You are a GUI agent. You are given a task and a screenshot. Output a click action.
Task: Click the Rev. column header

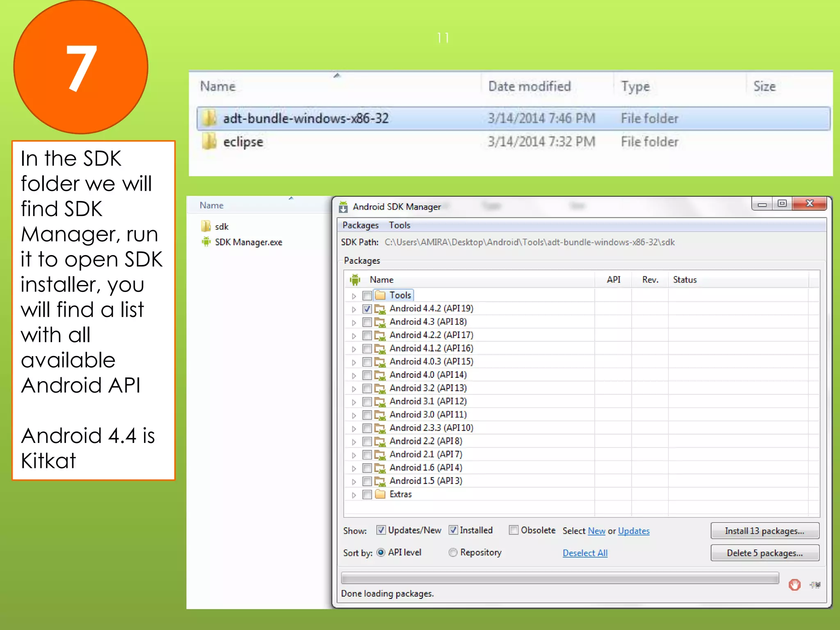[x=650, y=280]
